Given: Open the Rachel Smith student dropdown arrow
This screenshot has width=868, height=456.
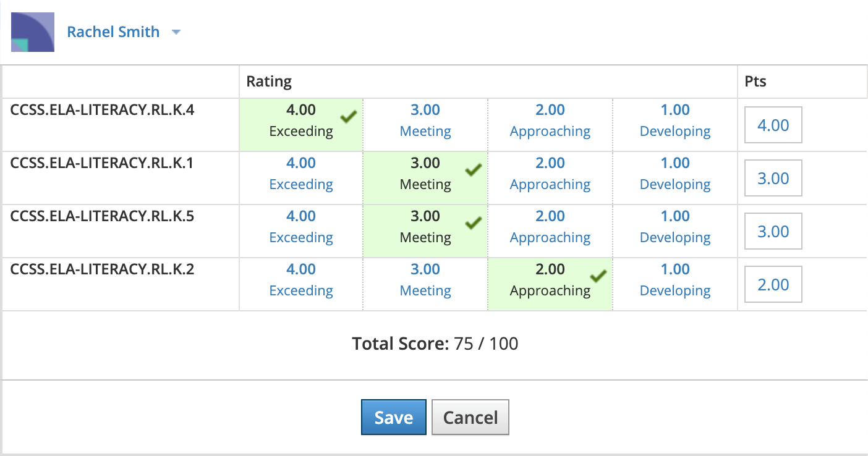Looking at the screenshot, I should pos(176,32).
